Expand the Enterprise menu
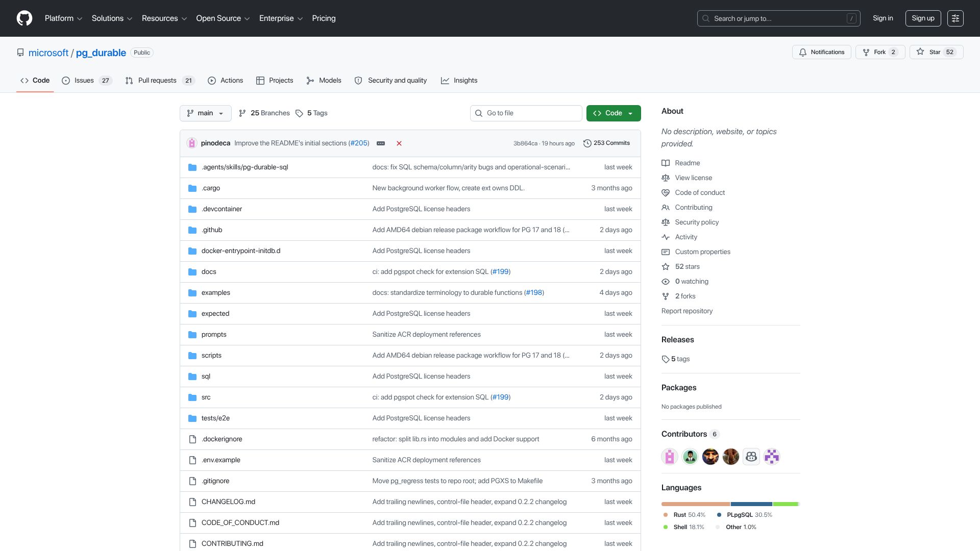 tap(281, 18)
